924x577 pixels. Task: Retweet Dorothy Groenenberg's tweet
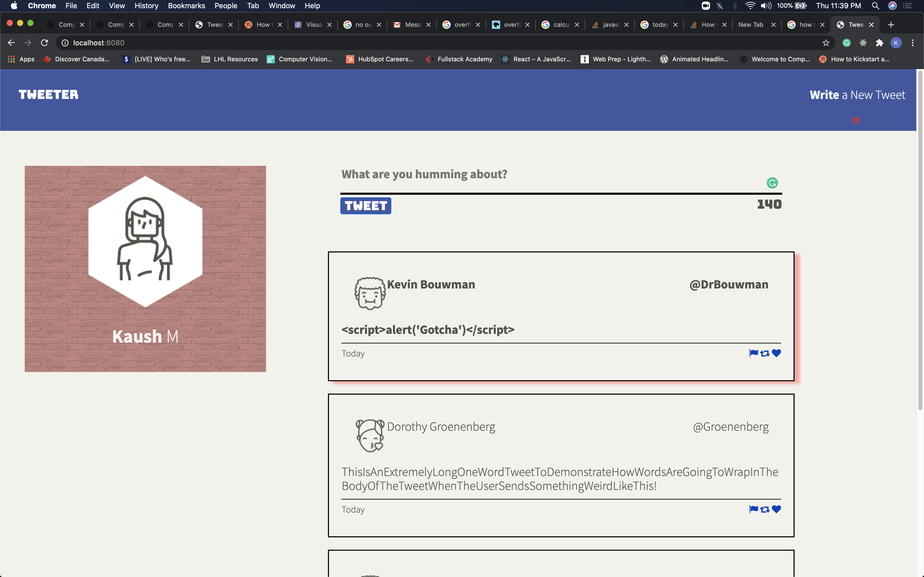(765, 510)
